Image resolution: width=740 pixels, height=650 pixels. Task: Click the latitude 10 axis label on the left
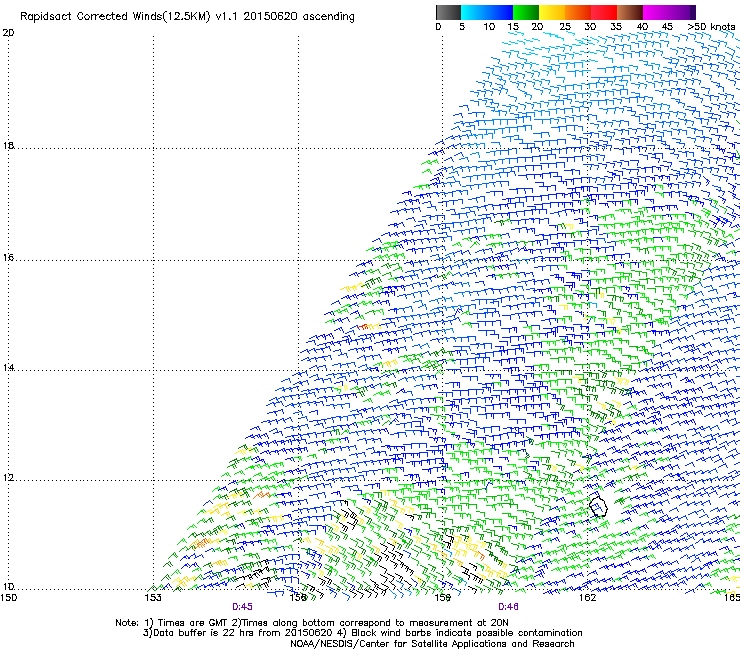coord(8,586)
